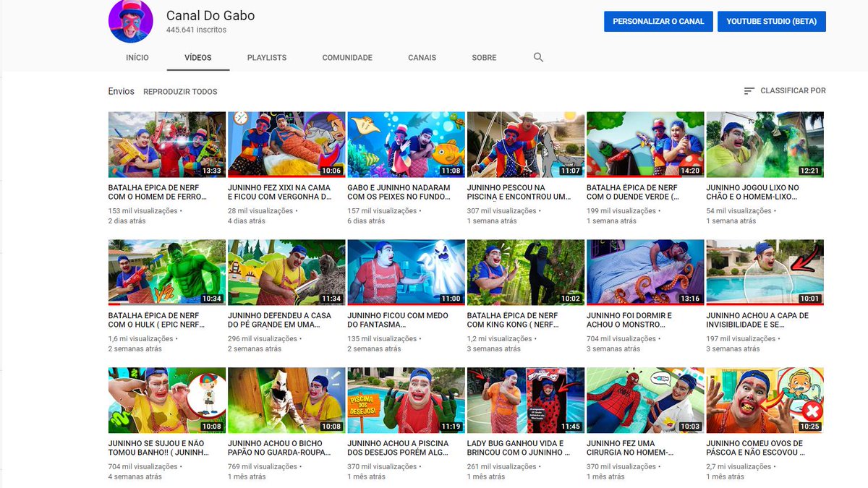The width and height of the screenshot is (868, 488).
Task: Click title 'JUNINHO FICOU COM MEDO DO FANTASMA'
Action: click(x=398, y=320)
